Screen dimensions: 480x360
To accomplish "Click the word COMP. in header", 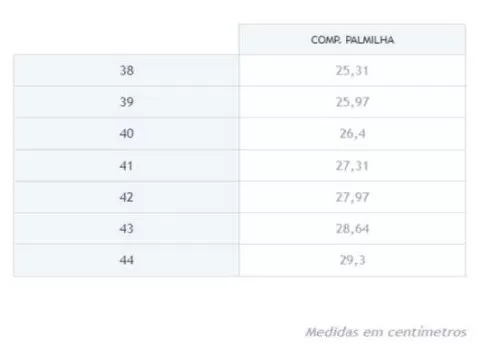I will (326, 40).
